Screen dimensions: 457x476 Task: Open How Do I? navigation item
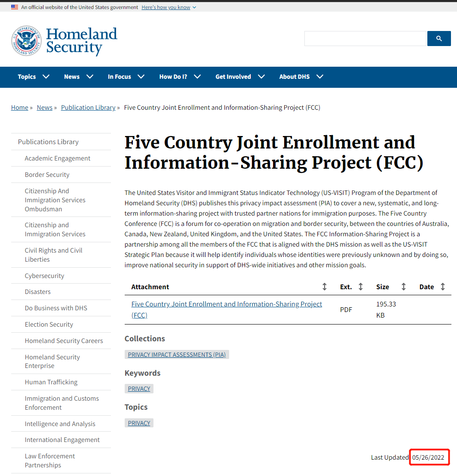pyautogui.click(x=173, y=77)
